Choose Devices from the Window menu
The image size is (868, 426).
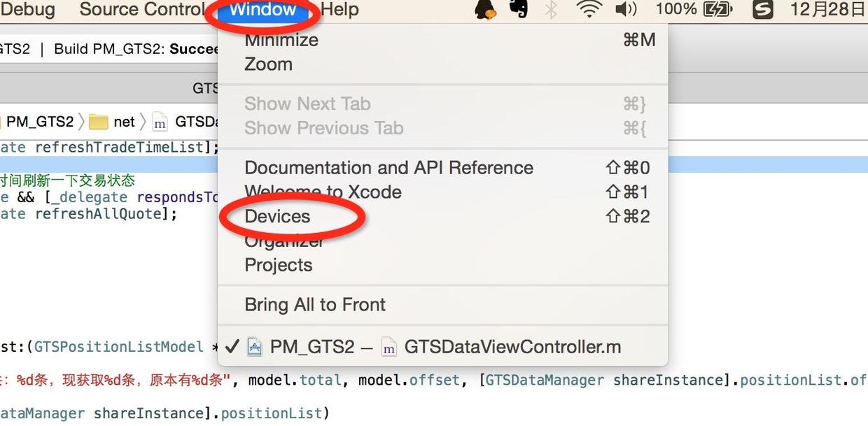(x=277, y=217)
